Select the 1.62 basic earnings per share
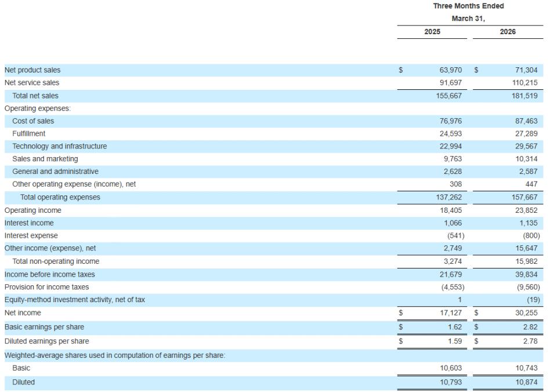This screenshot has width=557, height=392. click(x=455, y=327)
